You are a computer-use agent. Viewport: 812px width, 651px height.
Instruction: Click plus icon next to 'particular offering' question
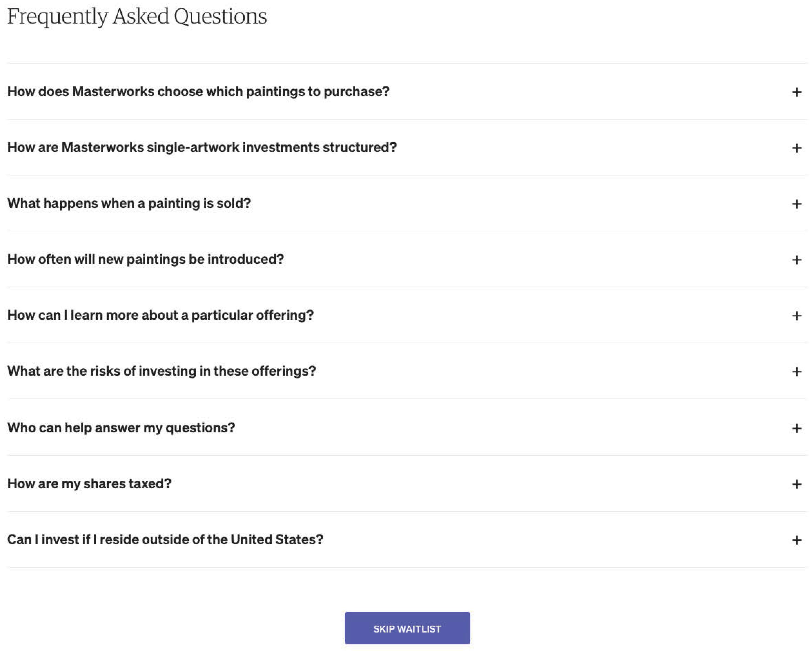click(796, 316)
